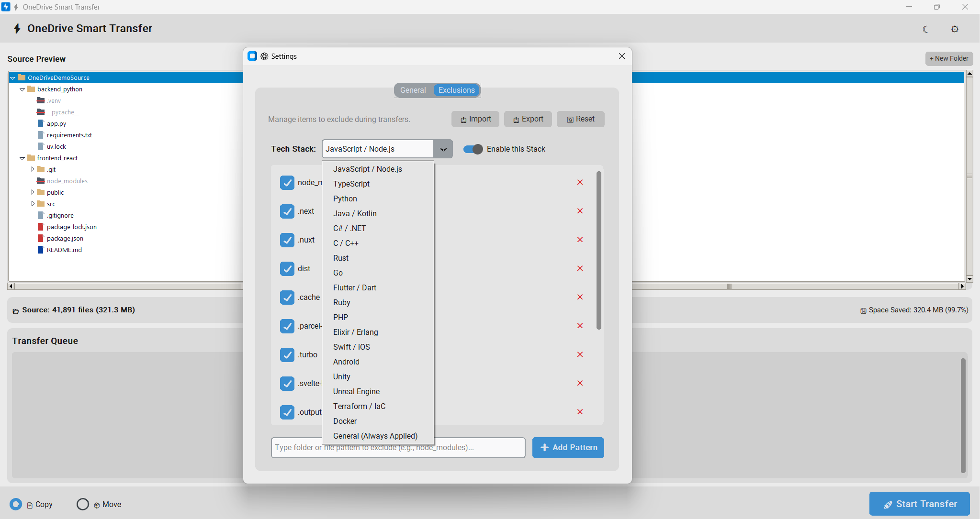Click the README.md file icon
Screen dimensions: 980x519
(41, 250)
